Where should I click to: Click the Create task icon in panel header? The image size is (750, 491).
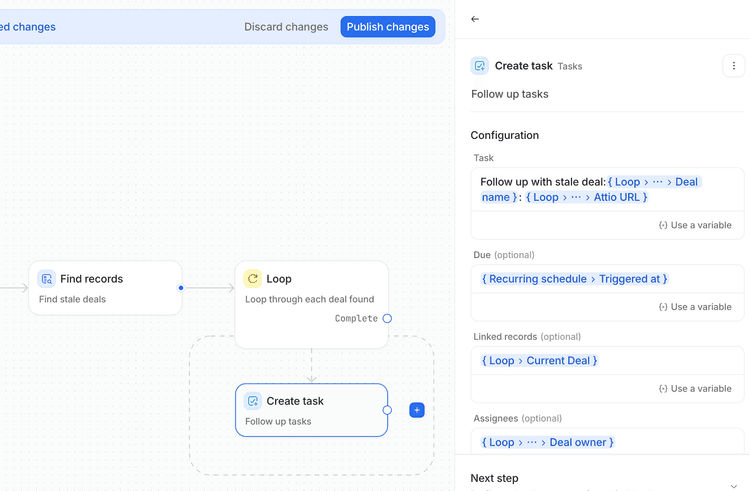point(479,66)
